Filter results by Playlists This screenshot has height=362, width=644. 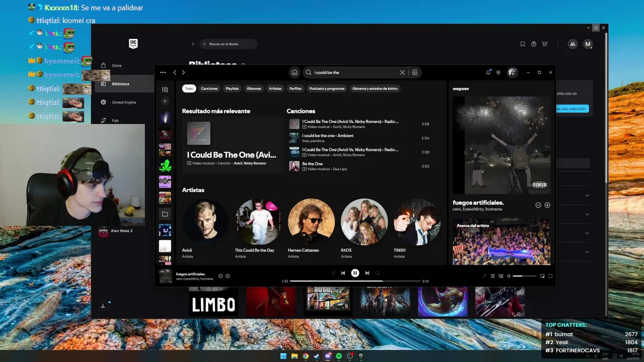232,88
